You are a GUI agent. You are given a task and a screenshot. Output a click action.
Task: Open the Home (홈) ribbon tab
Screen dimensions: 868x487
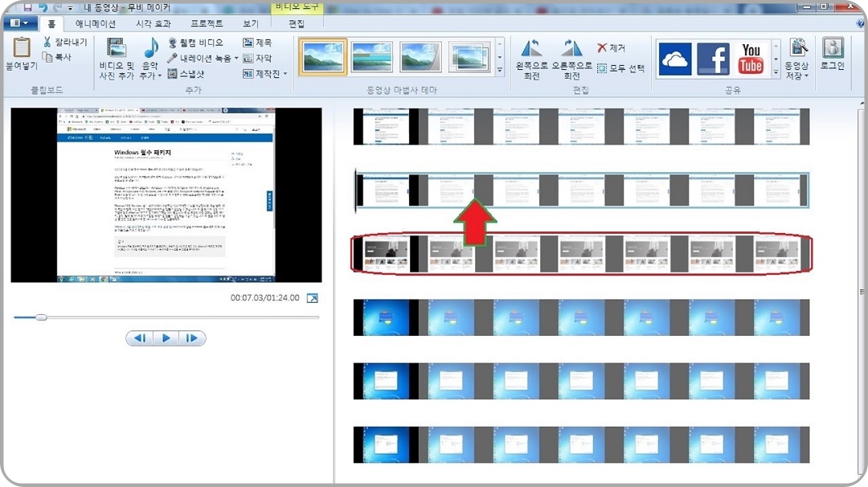[51, 23]
